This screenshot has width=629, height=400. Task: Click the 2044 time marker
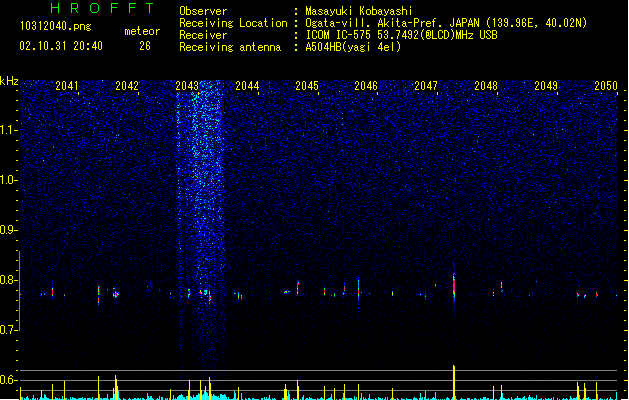(x=247, y=86)
